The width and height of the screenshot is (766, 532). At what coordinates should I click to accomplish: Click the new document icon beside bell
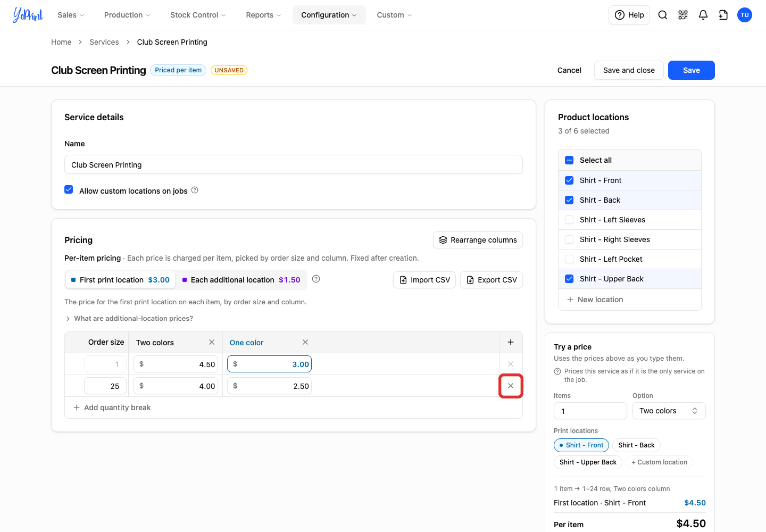pyautogui.click(x=723, y=15)
